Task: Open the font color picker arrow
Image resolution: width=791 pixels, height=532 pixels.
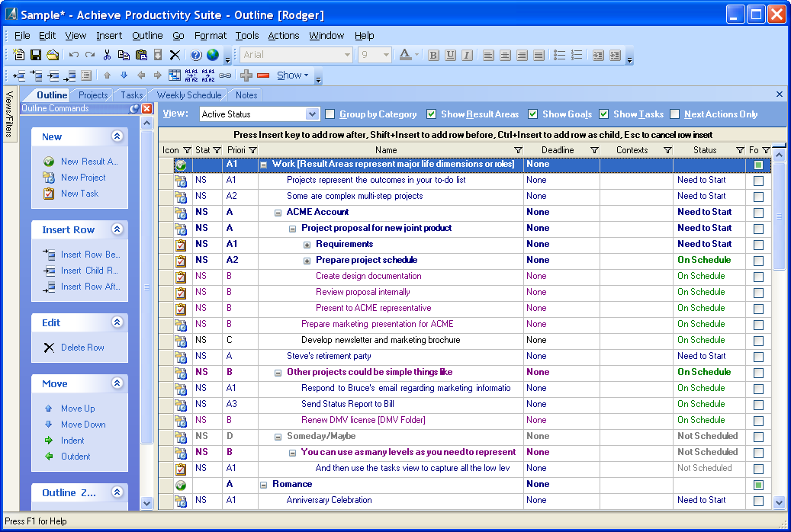Action: 416,55
